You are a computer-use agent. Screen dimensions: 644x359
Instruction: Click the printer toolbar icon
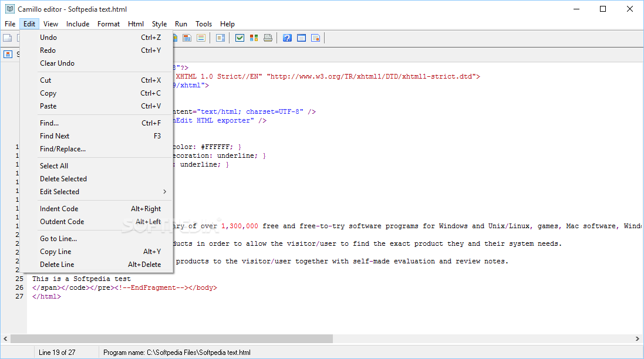pos(268,38)
